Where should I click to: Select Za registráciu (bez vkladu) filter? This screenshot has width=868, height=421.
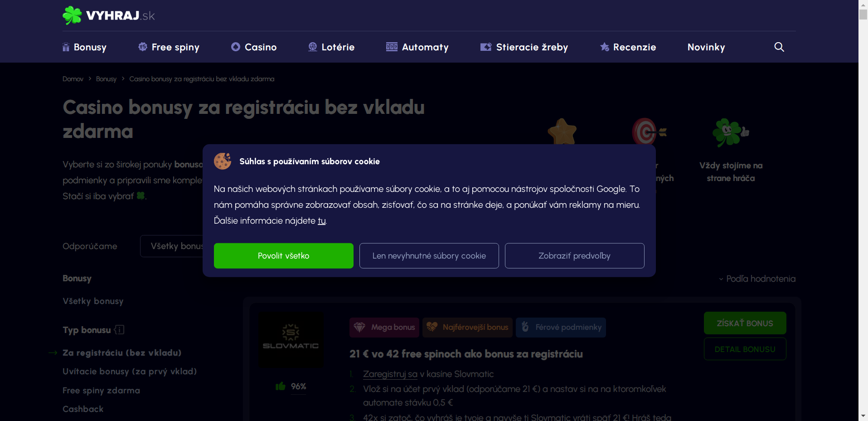122,353
